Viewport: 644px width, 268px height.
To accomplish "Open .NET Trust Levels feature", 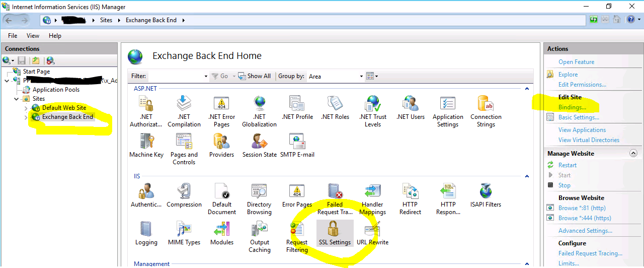I will (373, 111).
